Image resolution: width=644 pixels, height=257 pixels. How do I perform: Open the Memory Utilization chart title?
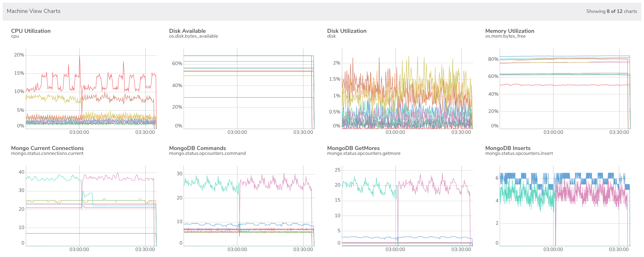[510, 31]
